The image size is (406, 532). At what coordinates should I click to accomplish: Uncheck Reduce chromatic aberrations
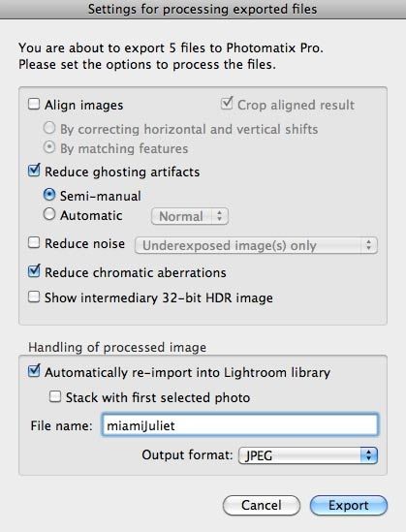coord(34,271)
